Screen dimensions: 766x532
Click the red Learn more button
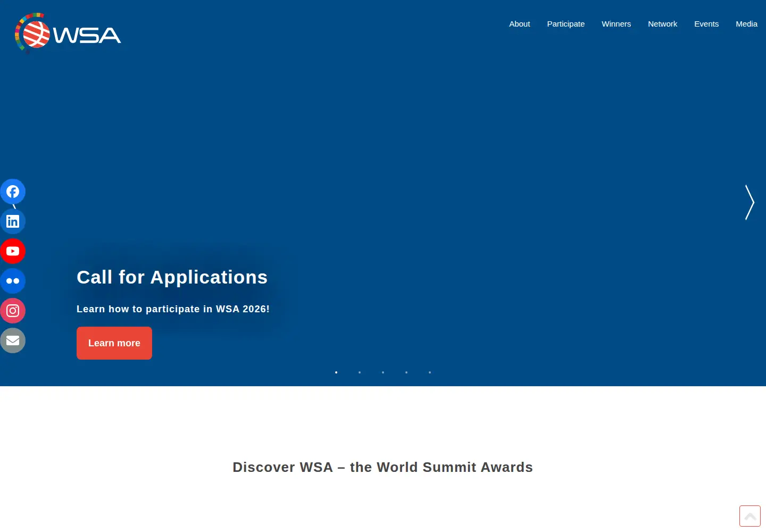tap(114, 343)
